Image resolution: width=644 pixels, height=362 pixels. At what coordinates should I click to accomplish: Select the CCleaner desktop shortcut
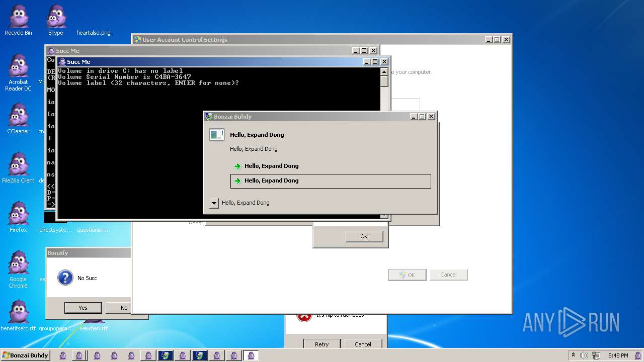18,118
